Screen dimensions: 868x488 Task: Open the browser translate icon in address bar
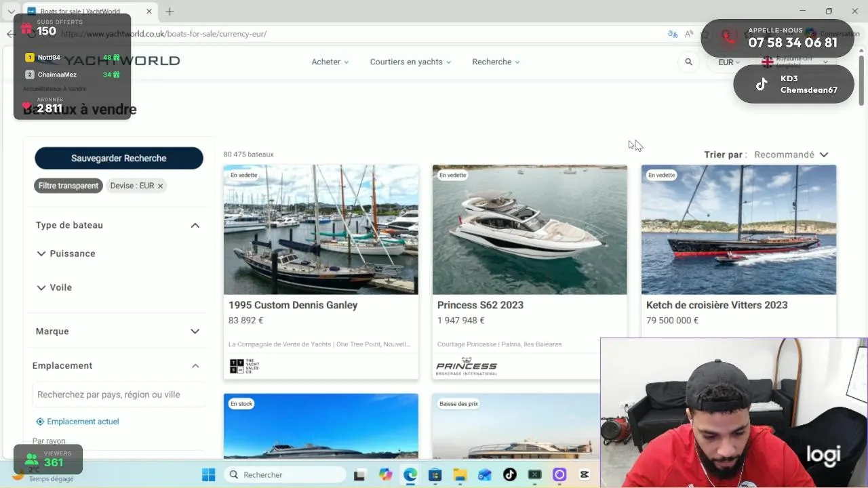tap(673, 34)
